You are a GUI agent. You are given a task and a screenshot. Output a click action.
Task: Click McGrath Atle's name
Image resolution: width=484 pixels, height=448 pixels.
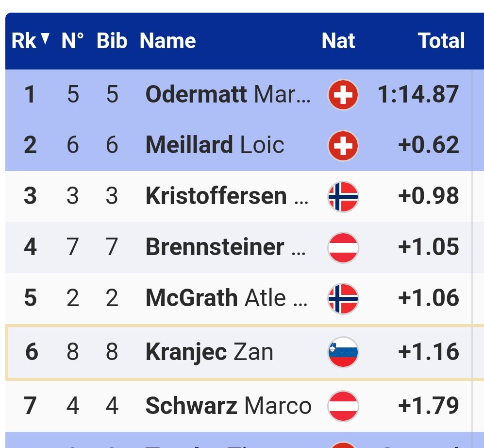[x=226, y=298]
